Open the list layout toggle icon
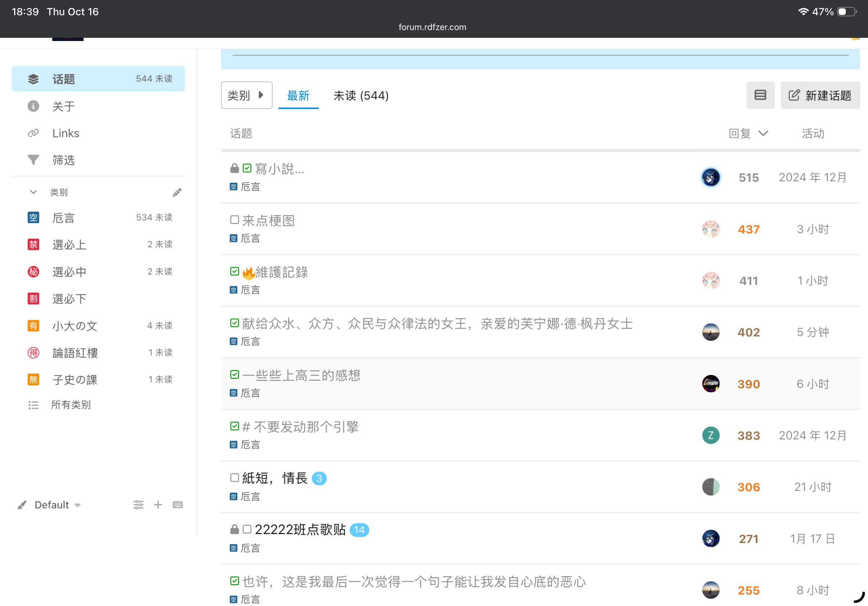The width and height of the screenshot is (868, 606). pos(760,95)
